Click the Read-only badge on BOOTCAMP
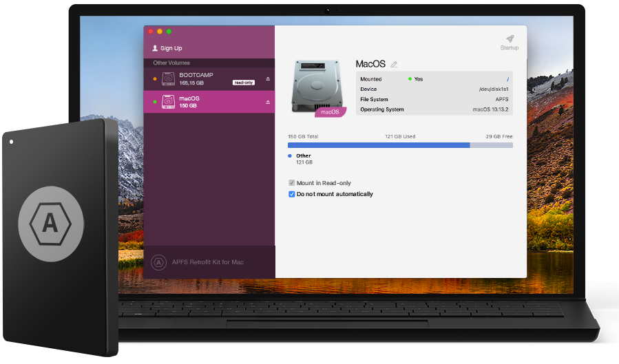 [x=244, y=83]
